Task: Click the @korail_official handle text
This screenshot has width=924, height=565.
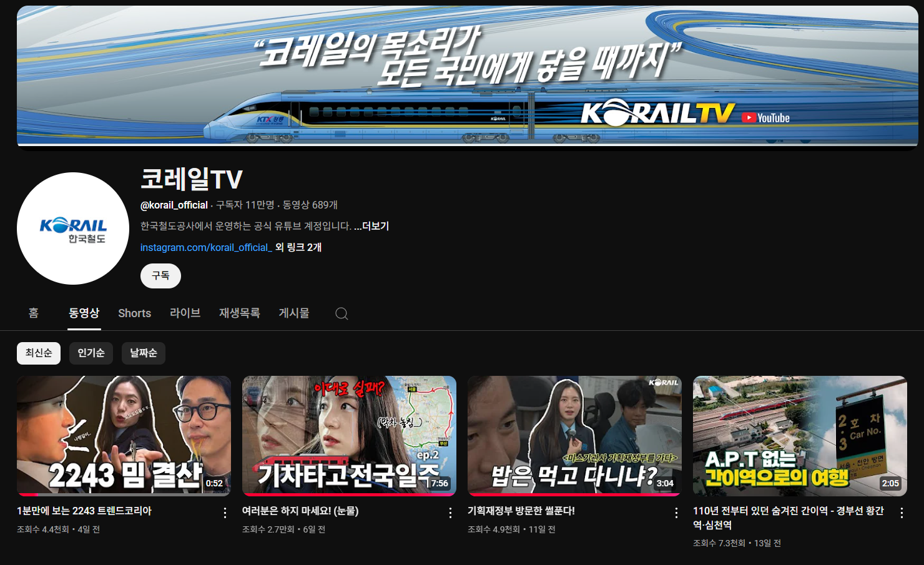Action: pos(174,205)
